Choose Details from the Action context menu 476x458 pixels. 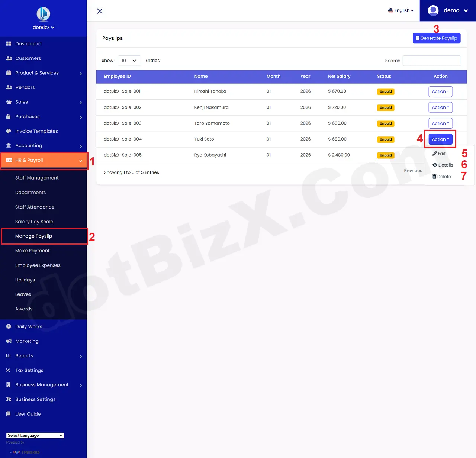[443, 165]
